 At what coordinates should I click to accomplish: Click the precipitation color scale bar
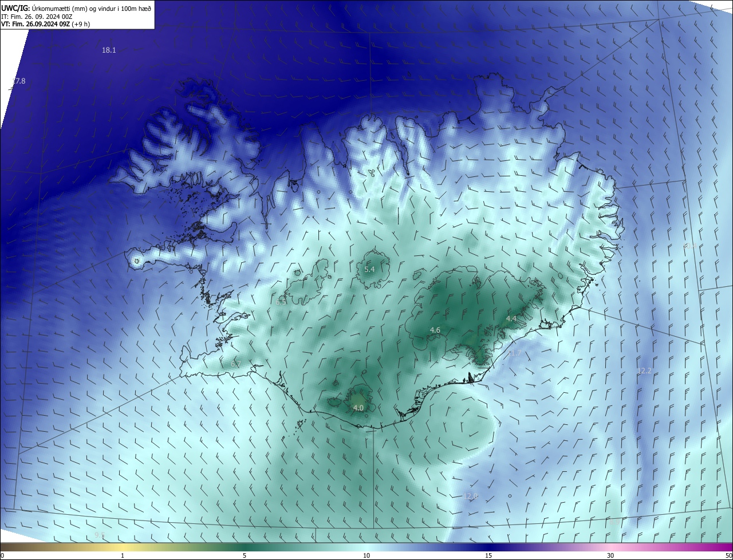[x=366, y=547]
